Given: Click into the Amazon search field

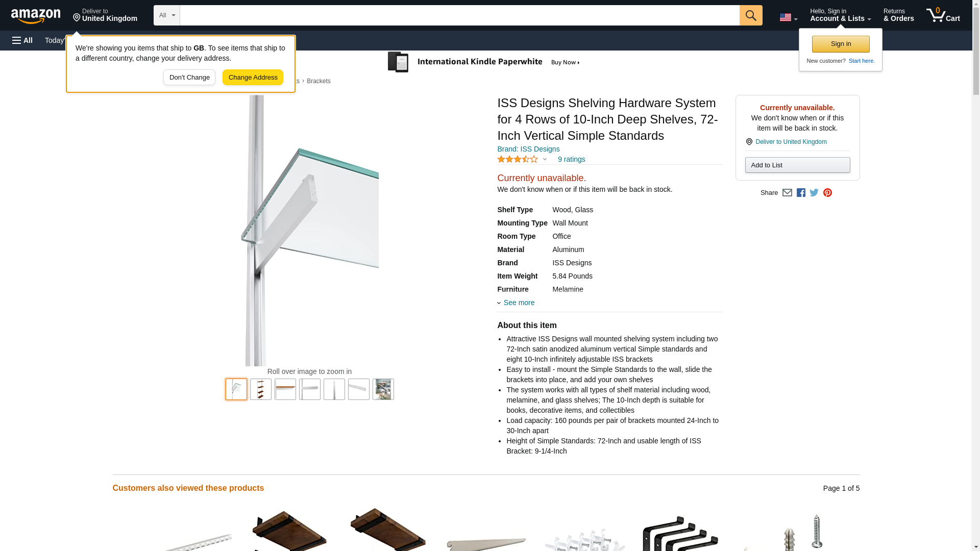Looking at the screenshot, I should 459,15.
